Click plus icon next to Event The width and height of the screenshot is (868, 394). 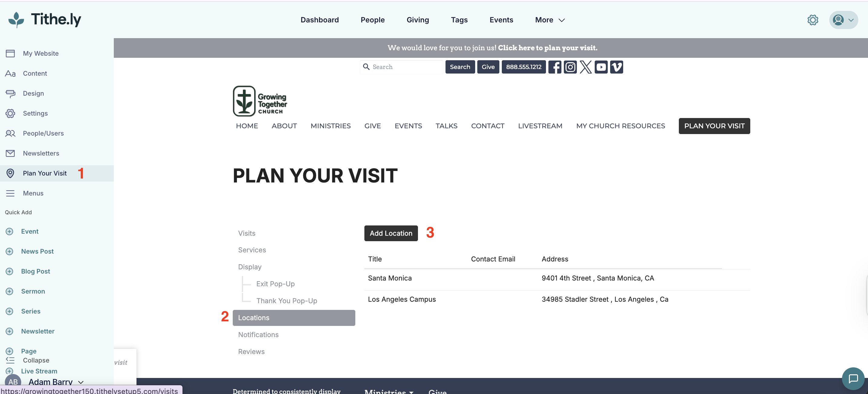pos(9,231)
